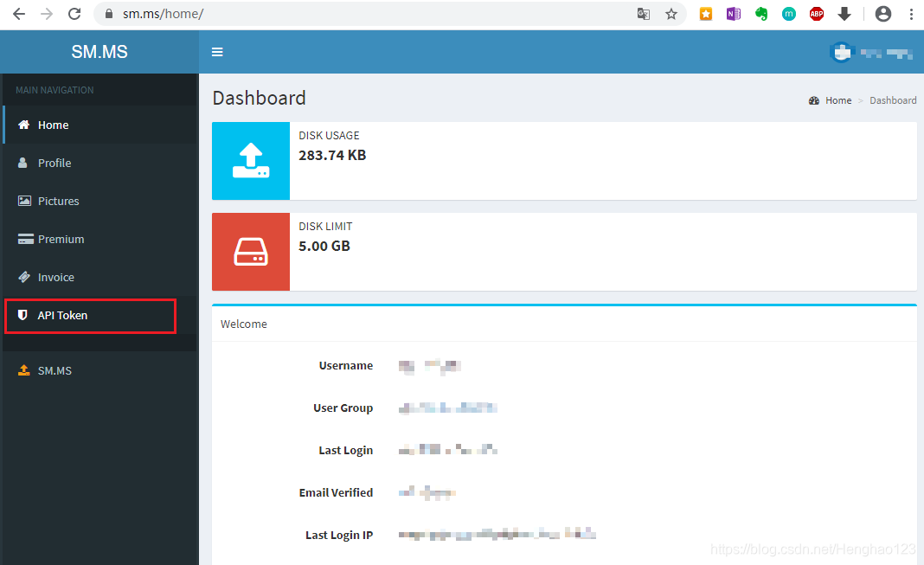924x565 pixels.
Task: Click the 5.00 GB disk limit value
Action: coord(324,246)
